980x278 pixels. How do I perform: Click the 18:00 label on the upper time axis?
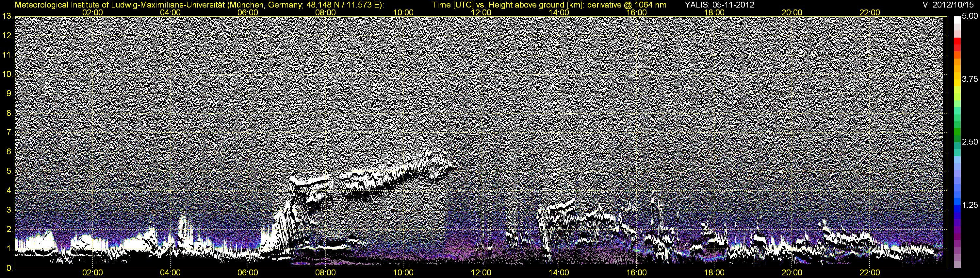[x=714, y=12]
